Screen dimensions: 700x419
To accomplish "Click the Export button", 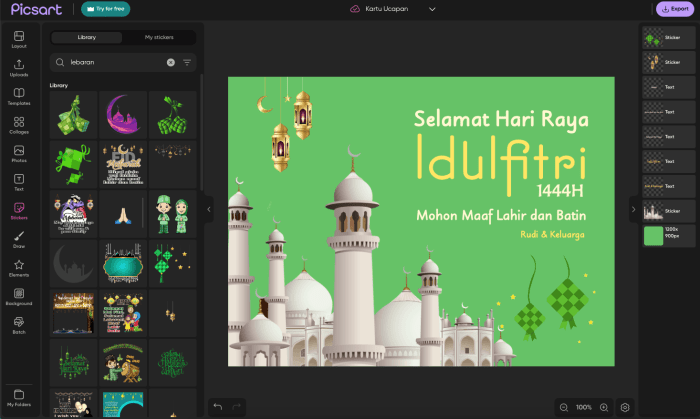I will 675,9.
